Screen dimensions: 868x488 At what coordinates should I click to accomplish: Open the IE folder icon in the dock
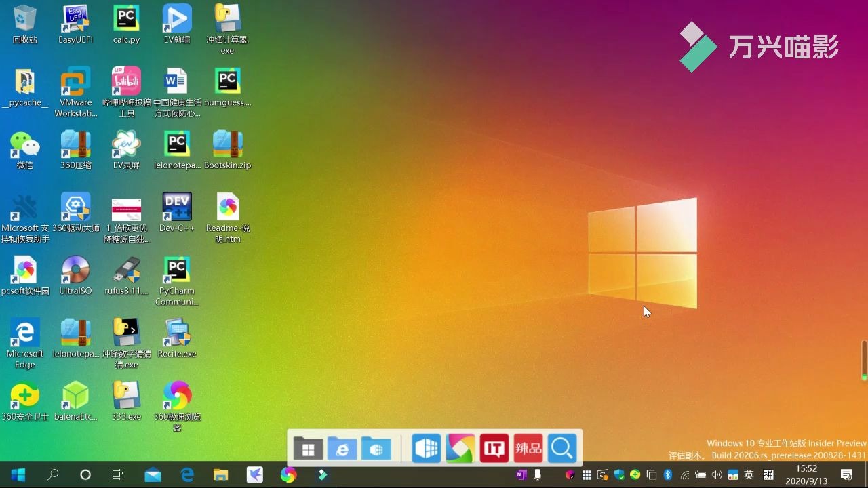coord(342,448)
